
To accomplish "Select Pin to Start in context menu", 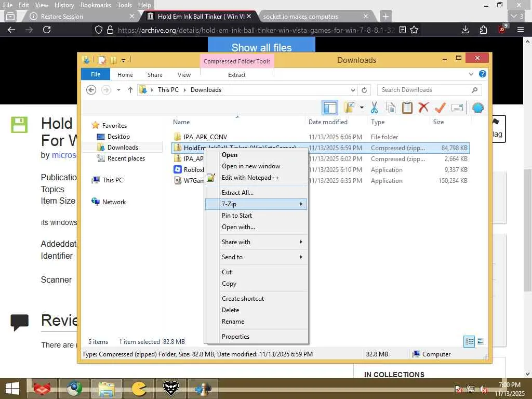I will pyautogui.click(x=256, y=216).
